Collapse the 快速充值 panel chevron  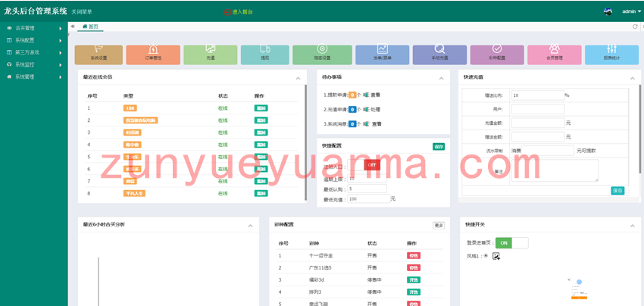pos(633,77)
